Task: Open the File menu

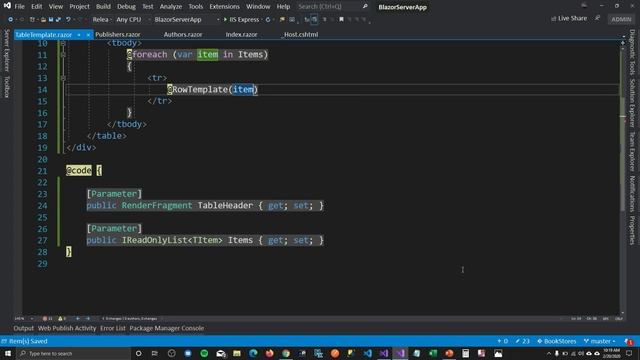Action: click(20, 7)
